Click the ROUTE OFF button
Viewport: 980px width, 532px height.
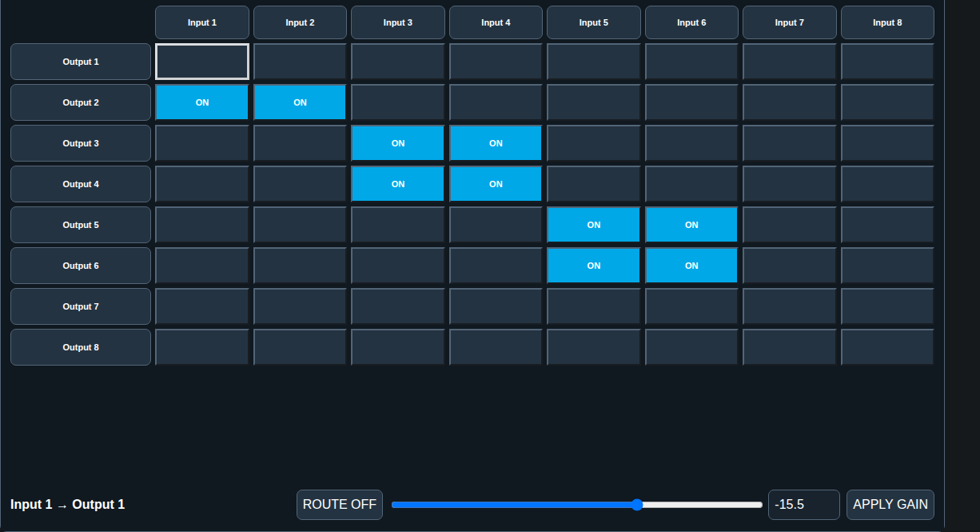click(x=340, y=505)
